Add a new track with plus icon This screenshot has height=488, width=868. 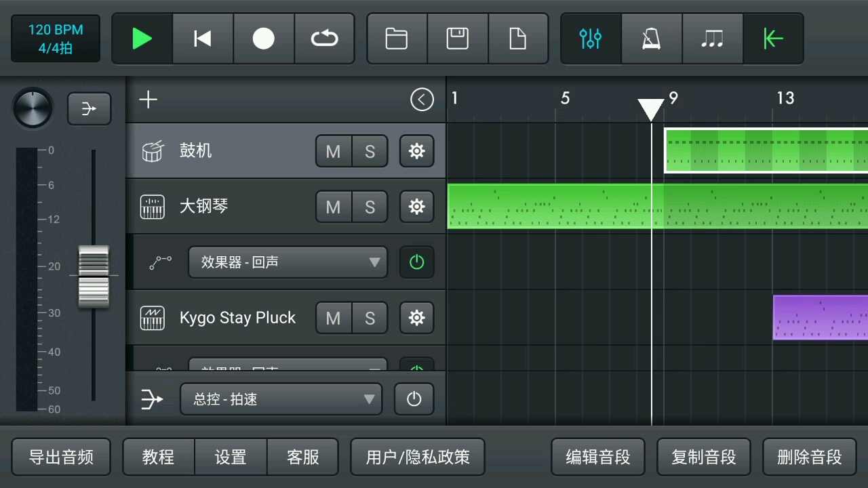(148, 100)
